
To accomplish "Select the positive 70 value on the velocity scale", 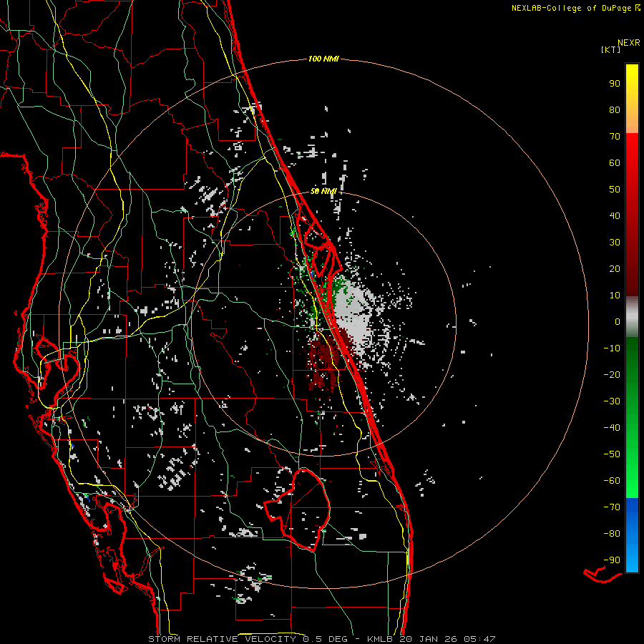I will 615,137.
